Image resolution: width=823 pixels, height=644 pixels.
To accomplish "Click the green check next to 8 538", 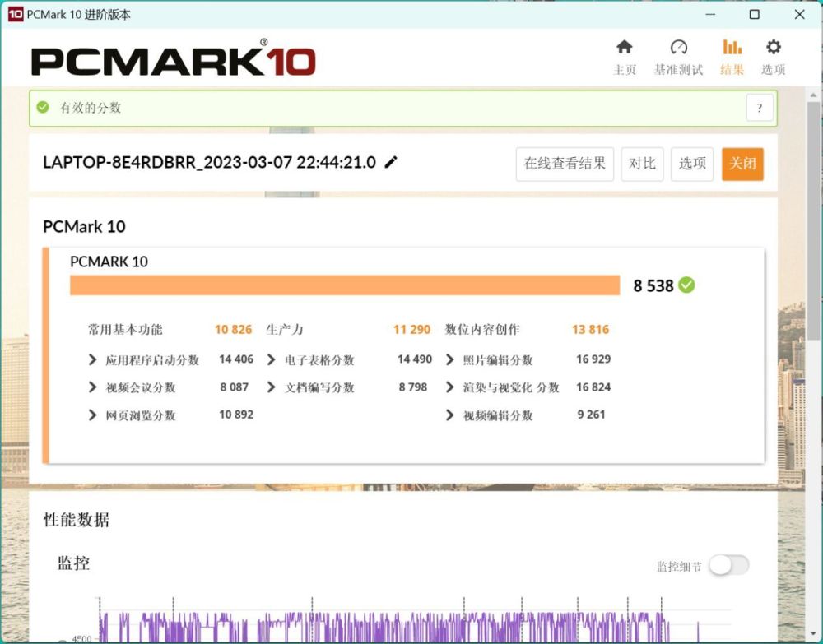I will (686, 285).
